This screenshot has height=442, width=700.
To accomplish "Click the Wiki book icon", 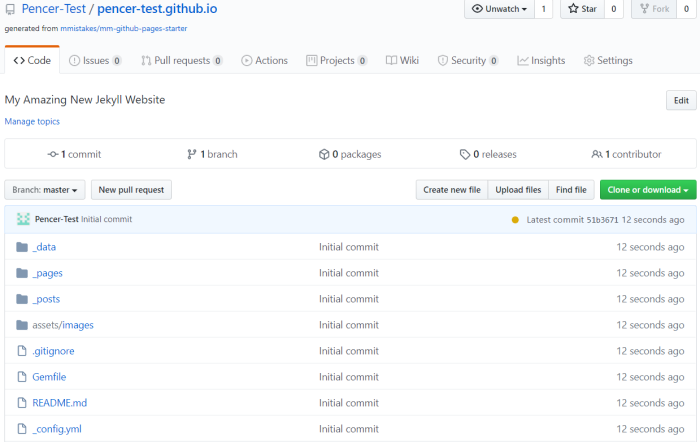I will 391,60.
